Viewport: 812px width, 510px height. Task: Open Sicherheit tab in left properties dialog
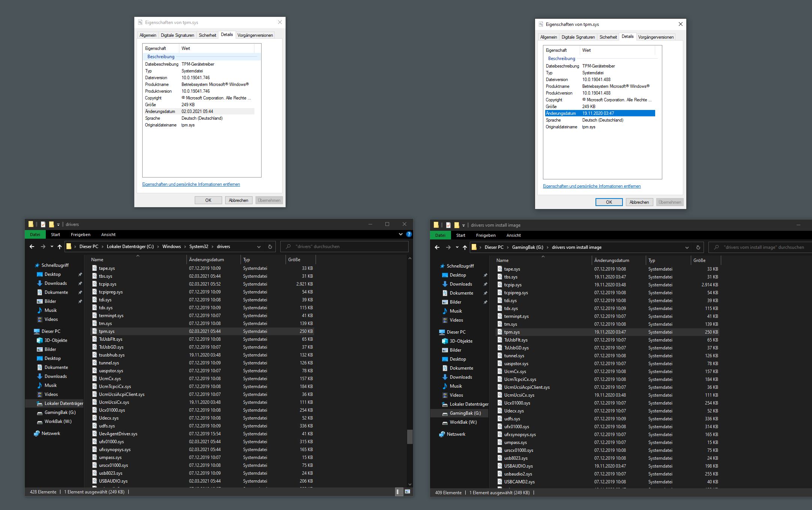point(208,35)
